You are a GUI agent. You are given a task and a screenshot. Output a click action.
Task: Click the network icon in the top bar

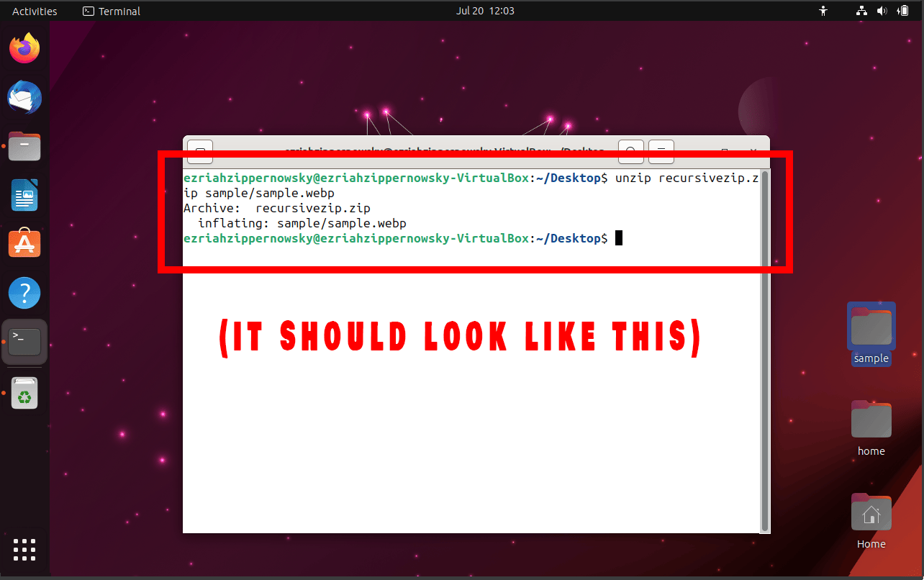861,10
